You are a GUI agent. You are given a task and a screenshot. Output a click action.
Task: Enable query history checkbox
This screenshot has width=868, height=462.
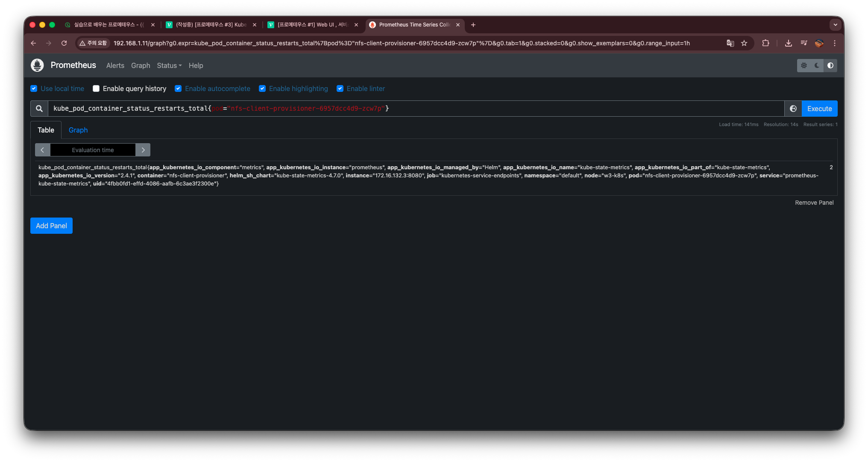[x=96, y=88]
